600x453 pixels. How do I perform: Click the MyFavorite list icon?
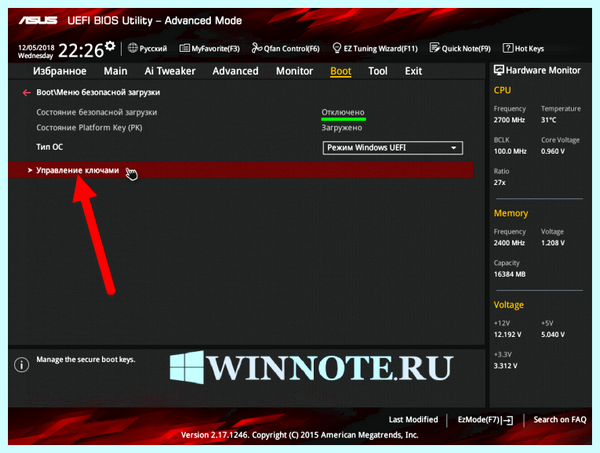pyautogui.click(x=184, y=48)
